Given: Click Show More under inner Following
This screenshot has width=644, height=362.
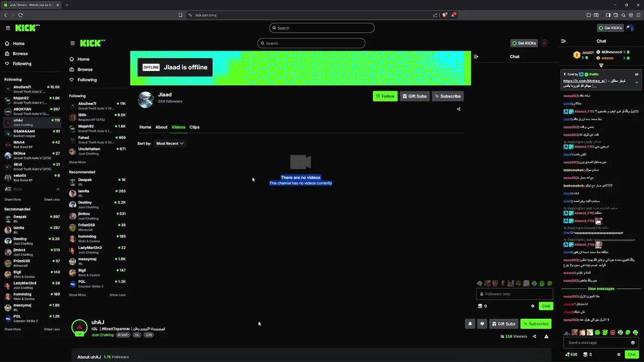Looking at the screenshot, I should pyautogui.click(x=77, y=162).
